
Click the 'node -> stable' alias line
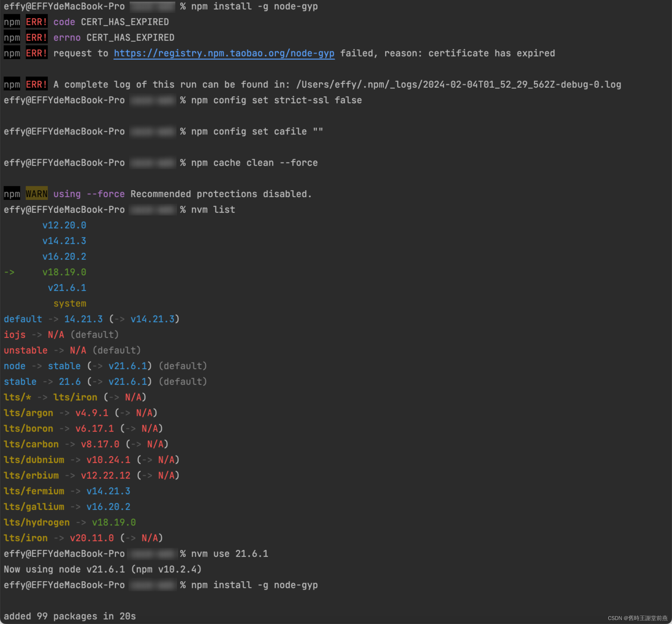pos(105,366)
